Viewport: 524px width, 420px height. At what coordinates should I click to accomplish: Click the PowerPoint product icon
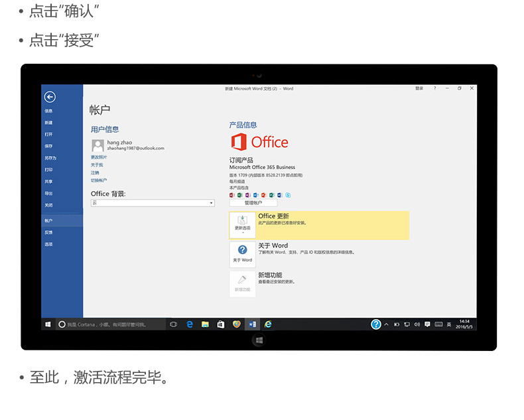(264, 195)
